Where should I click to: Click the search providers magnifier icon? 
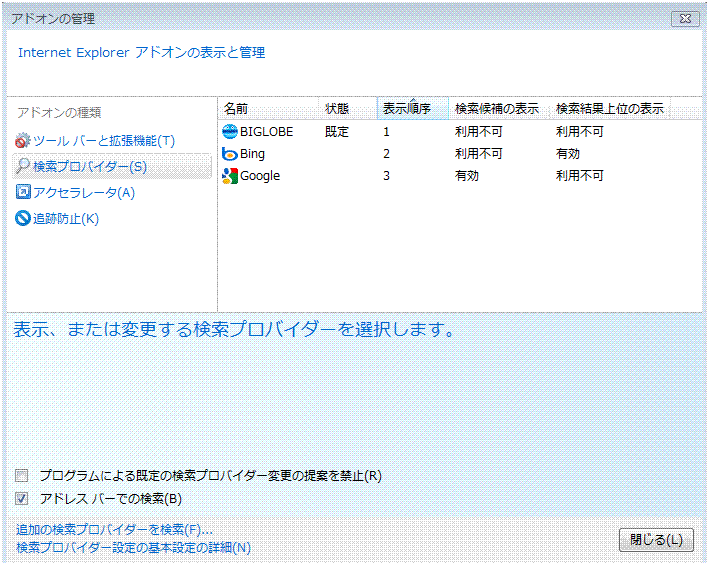pos(23,166)
